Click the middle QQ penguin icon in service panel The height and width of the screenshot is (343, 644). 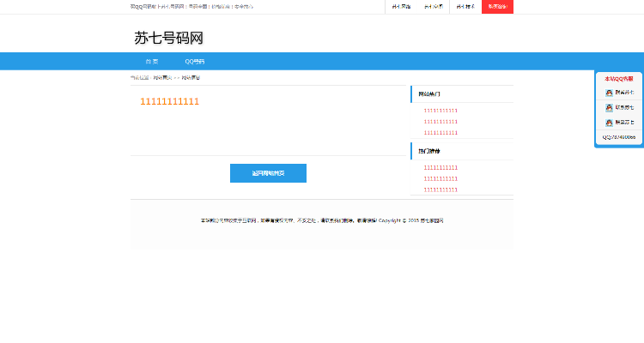(x=609, y=107)
